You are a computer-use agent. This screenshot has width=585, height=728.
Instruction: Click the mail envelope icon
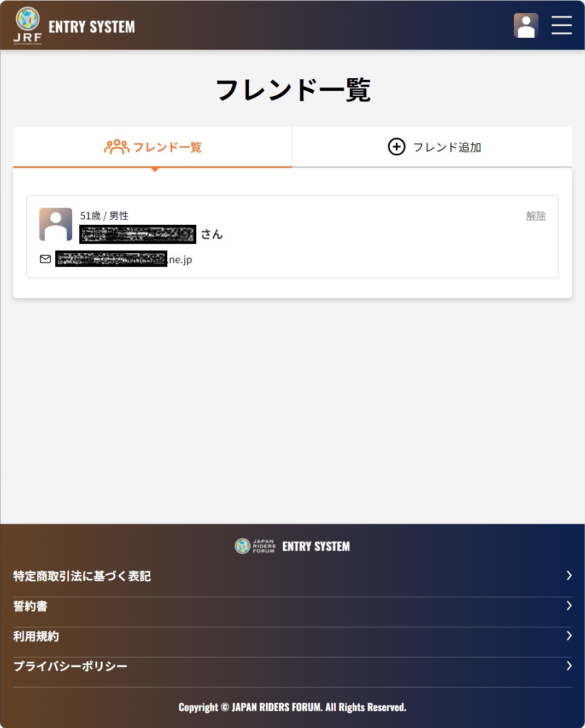(45, 259)
